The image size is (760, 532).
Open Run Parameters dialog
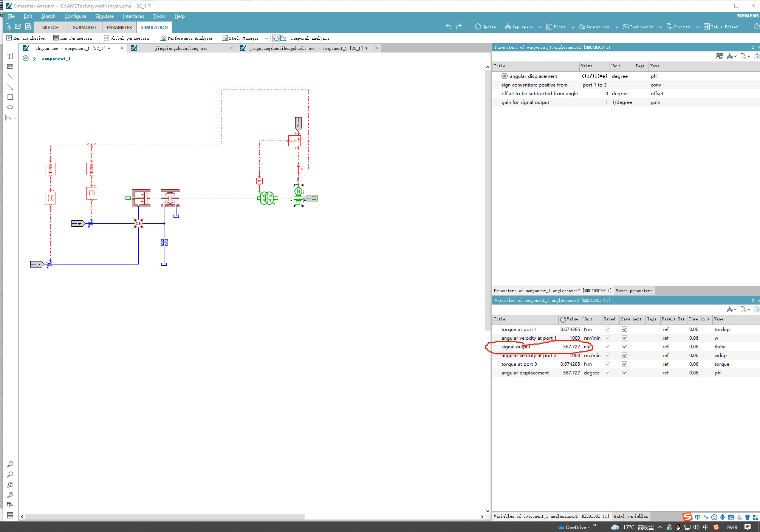tap(73, 38)
